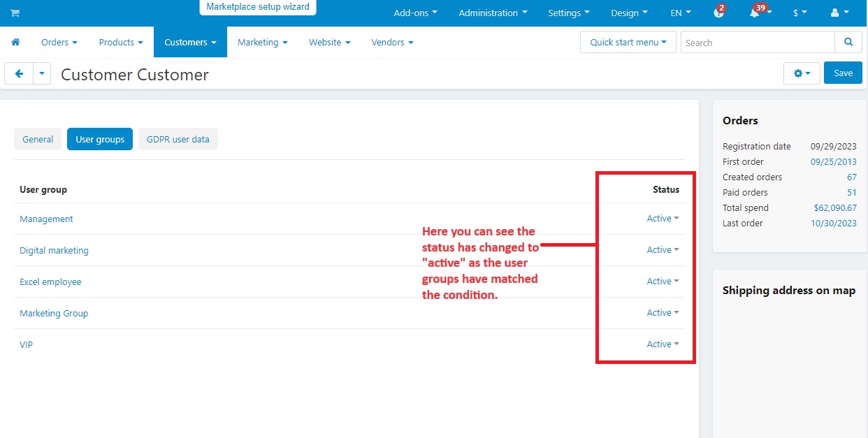Click inside the Search input field
The width and height of the screenshot is (868, 438).
click(x=758, y=43)
